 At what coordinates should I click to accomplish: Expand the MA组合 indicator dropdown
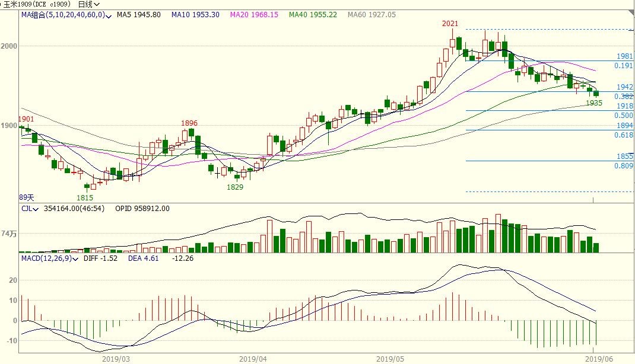point(108,15)
